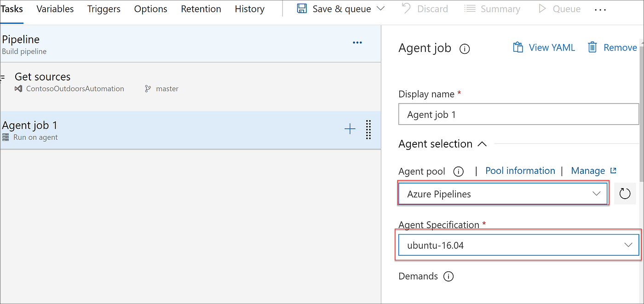Collapse the Agent selection section
The image size is (644, 304).
482,144
